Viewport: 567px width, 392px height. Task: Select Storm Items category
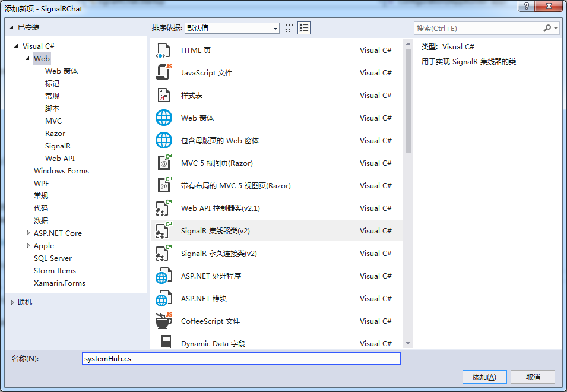tap(55, 270)
